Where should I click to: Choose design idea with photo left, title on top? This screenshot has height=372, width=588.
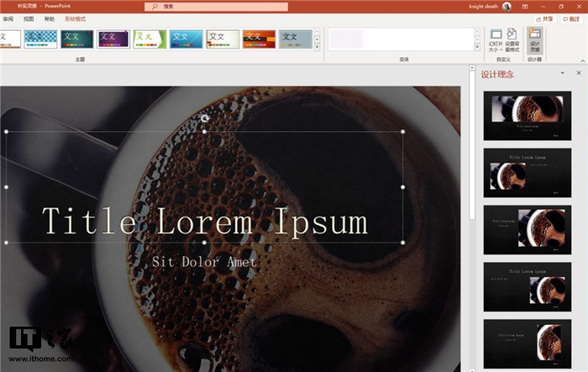[528, 173]
